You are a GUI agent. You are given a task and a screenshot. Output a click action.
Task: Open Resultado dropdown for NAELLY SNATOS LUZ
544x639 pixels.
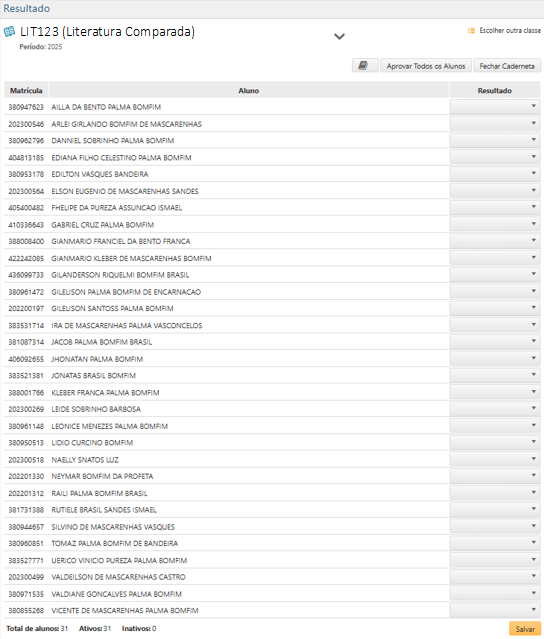point(495,459)
